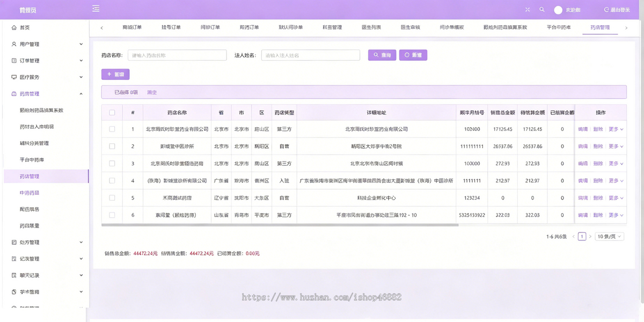
Task: Click the purple plus add button above the table
Action: pyautogui.click(x=115, y=75)
